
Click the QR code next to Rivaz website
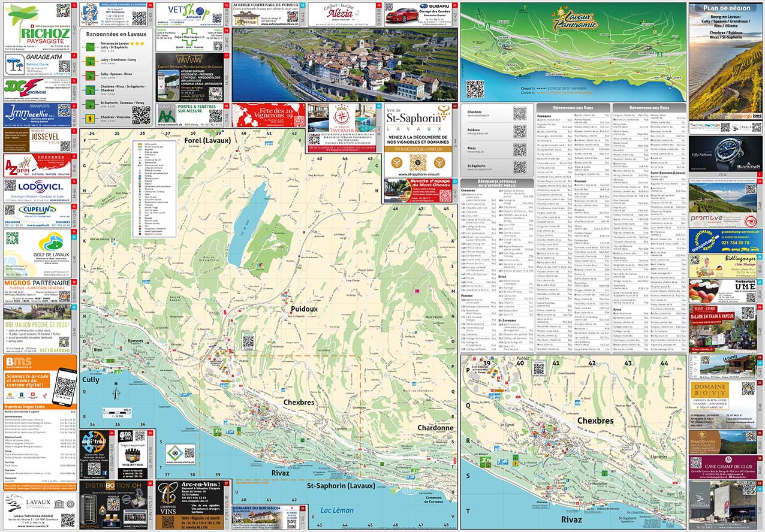[519, 150]
